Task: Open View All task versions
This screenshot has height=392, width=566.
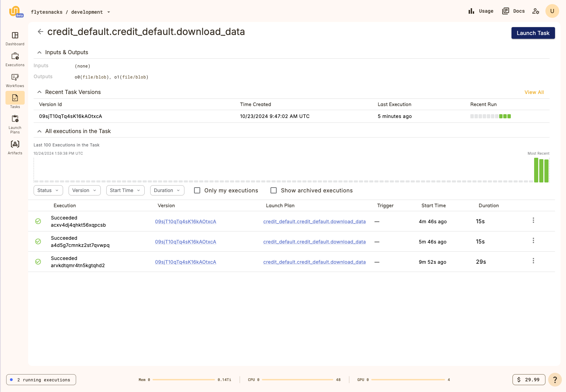Action: (x=534, y=92)
